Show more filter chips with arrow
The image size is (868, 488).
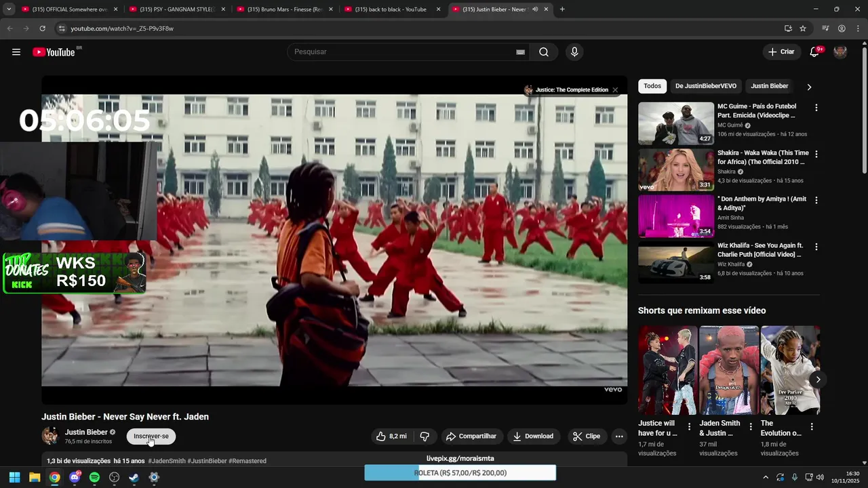coord(809,87)
